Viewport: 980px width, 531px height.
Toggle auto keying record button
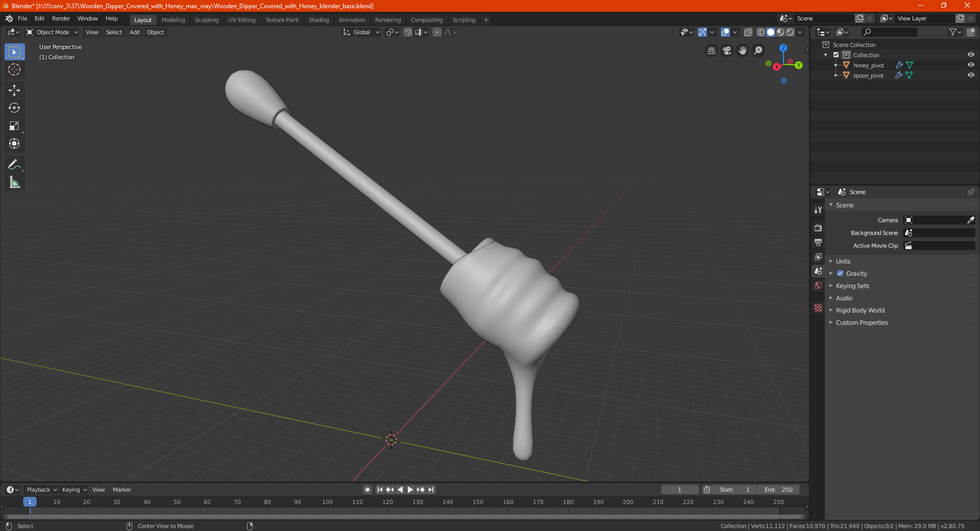[367, 490]
